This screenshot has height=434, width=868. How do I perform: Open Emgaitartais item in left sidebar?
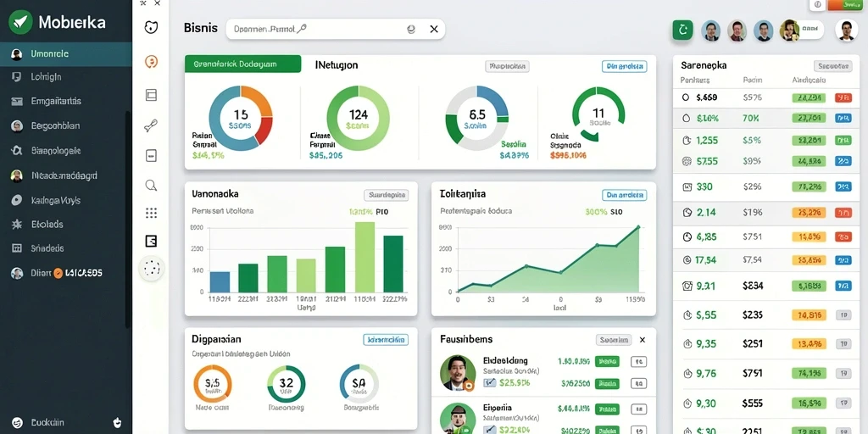(x=66, y=102)
